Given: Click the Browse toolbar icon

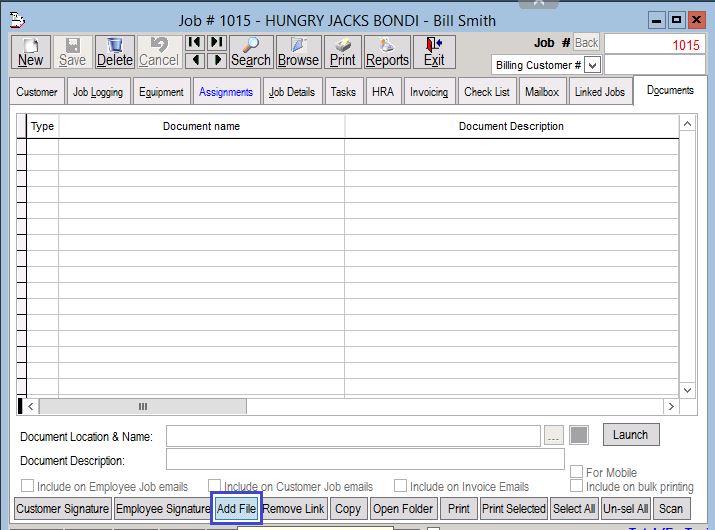Looking at the screenshot, I should coord(298,52).
